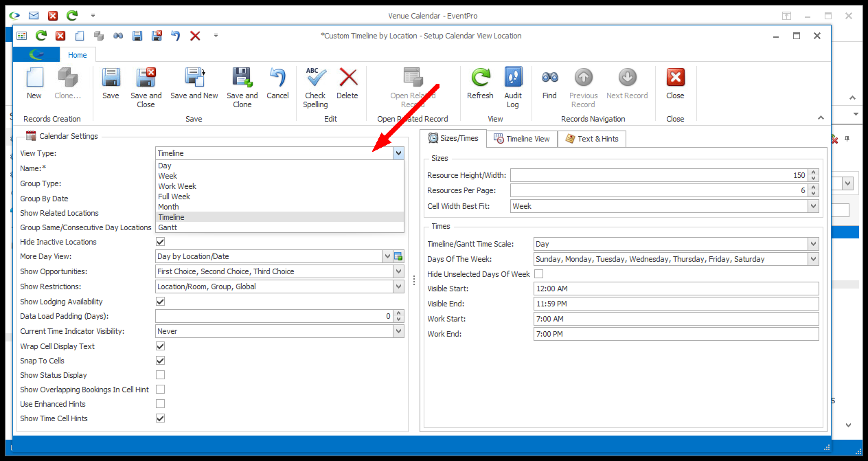Click the Data Load Padding spinner arrows

click(x=398, y=317)
